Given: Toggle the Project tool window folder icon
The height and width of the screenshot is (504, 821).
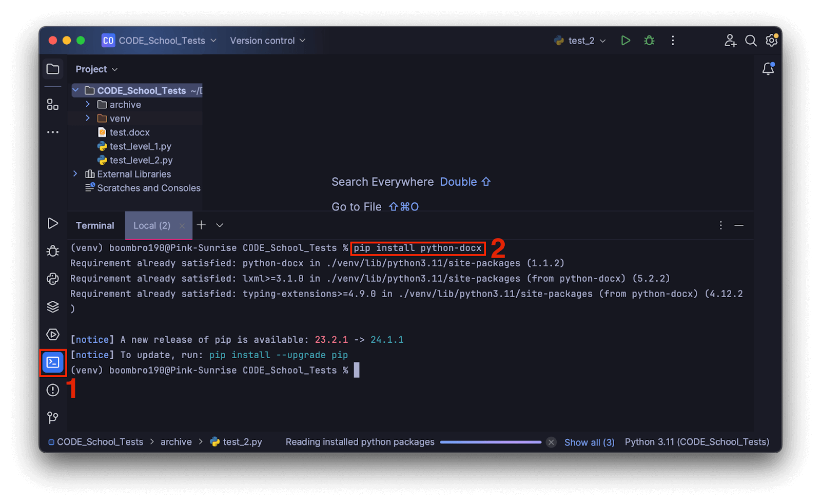Looking at the screenshot, I should tap(53, 69).
